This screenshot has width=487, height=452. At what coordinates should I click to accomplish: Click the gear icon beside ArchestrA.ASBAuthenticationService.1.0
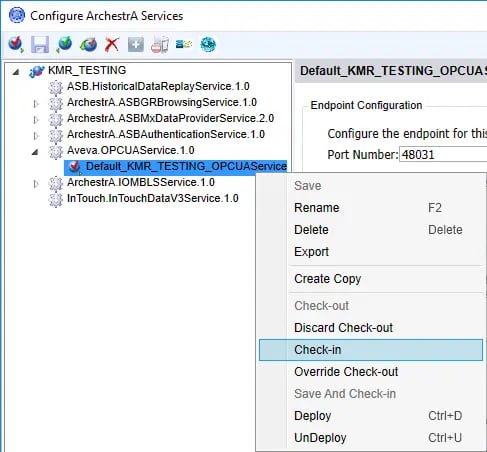[56, 135]
